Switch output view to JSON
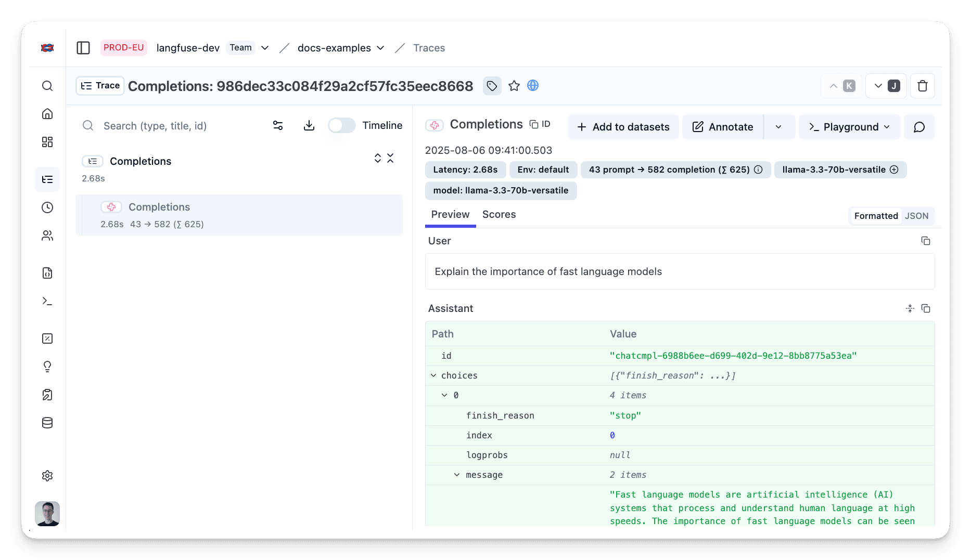The height and width of the screenshot is (560, 971). 916,216
